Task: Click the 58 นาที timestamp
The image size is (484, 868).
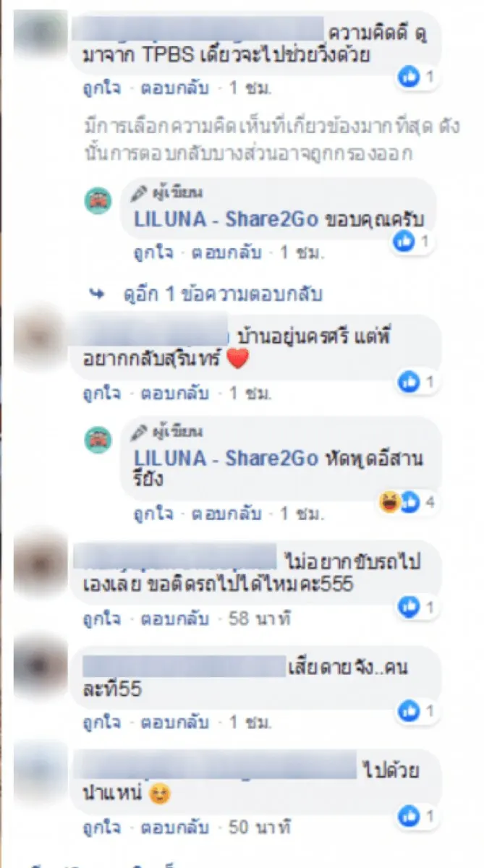Action: 259,618
